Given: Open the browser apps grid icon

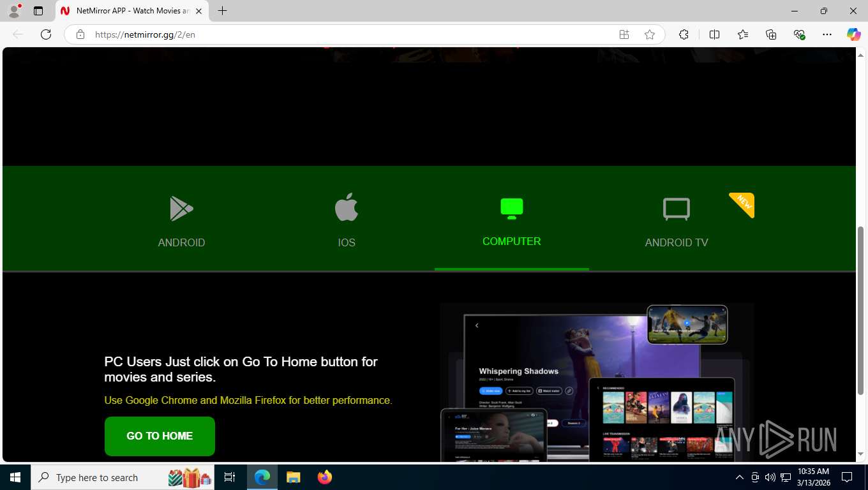Looking at the screenshot, I should pos(624,34).
